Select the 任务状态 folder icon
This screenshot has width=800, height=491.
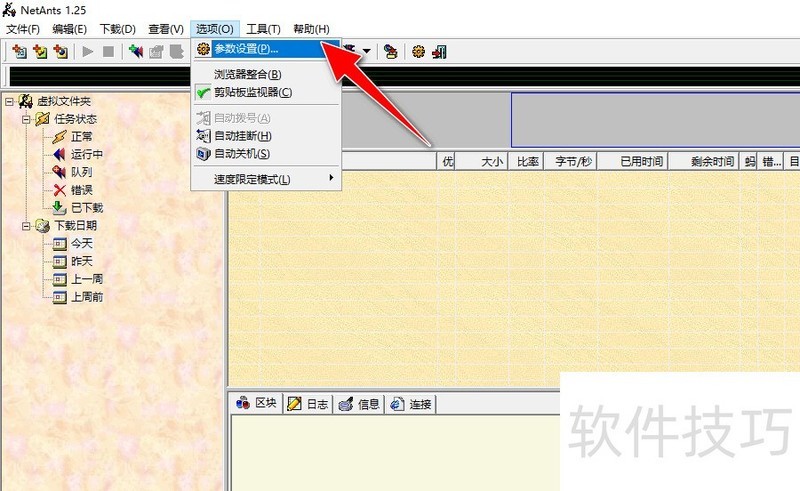click(43, 119)
